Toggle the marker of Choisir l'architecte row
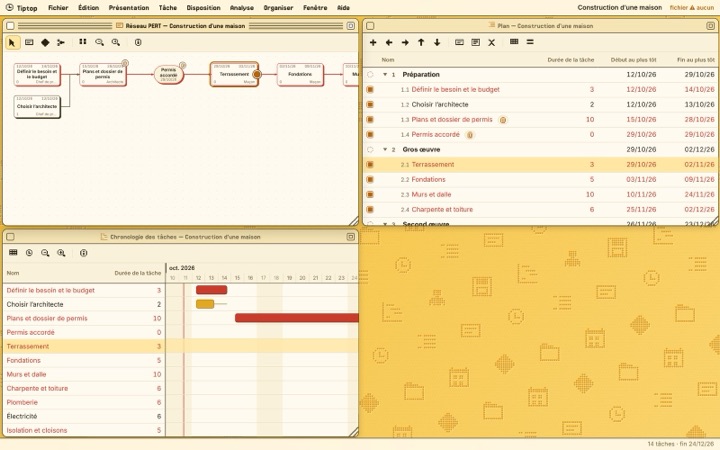This screenshot has width=720, height=450. [370, 105]
